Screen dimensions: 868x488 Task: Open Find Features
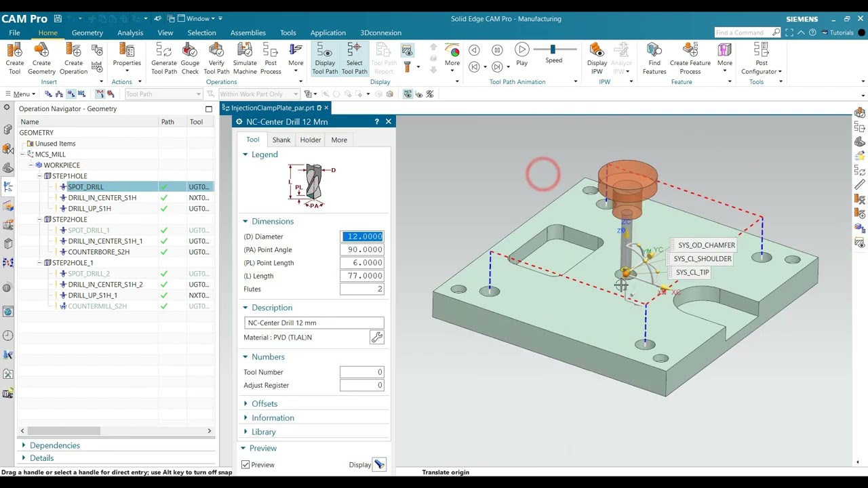654,58
